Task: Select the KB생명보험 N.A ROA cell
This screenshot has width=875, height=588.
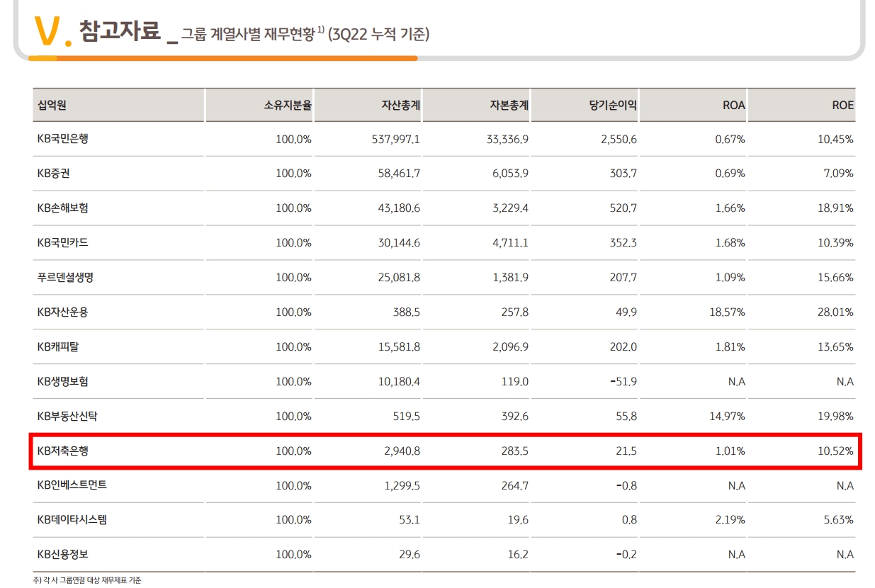Action: 736,381
